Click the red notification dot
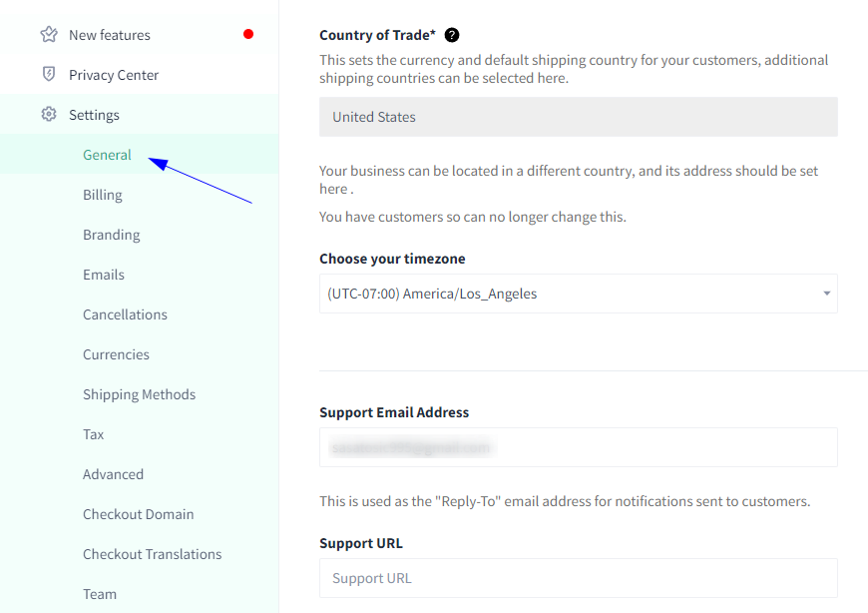The width and height of the screenshot is (868, 613). [x=248, y=34]
